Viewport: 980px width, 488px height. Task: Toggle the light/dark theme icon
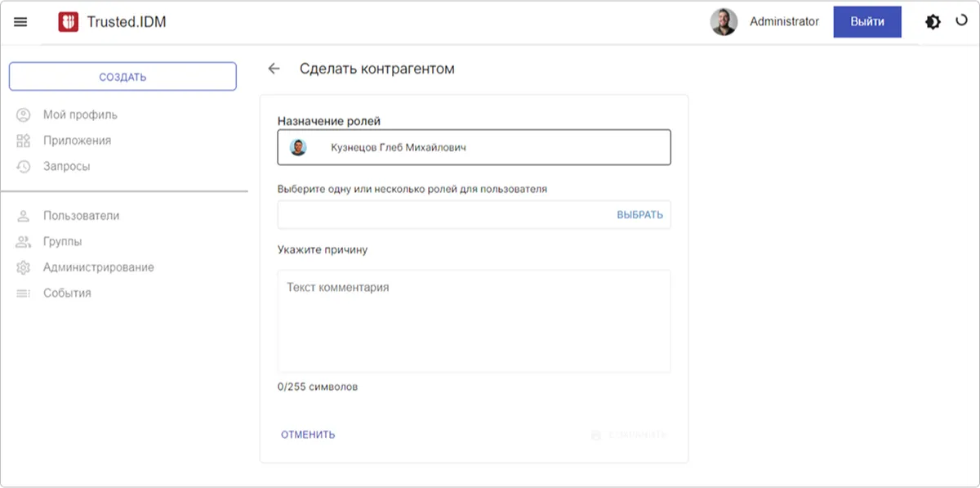point(933,22)
